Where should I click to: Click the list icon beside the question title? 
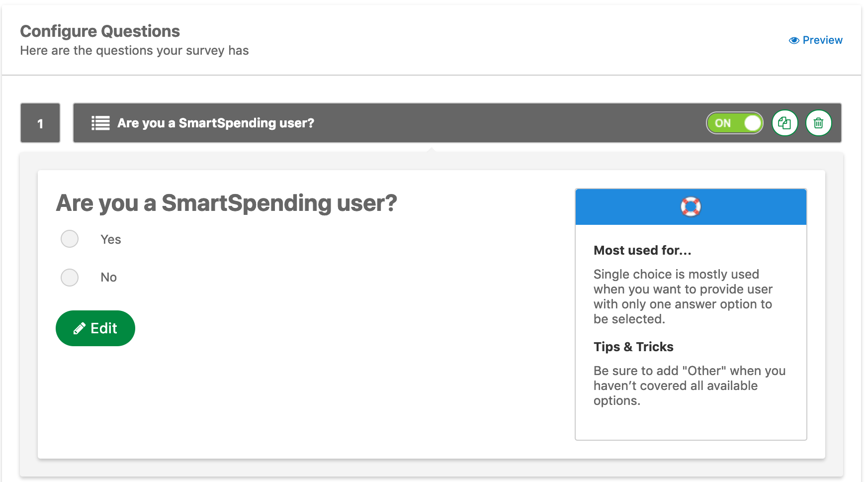pos(100,123)
